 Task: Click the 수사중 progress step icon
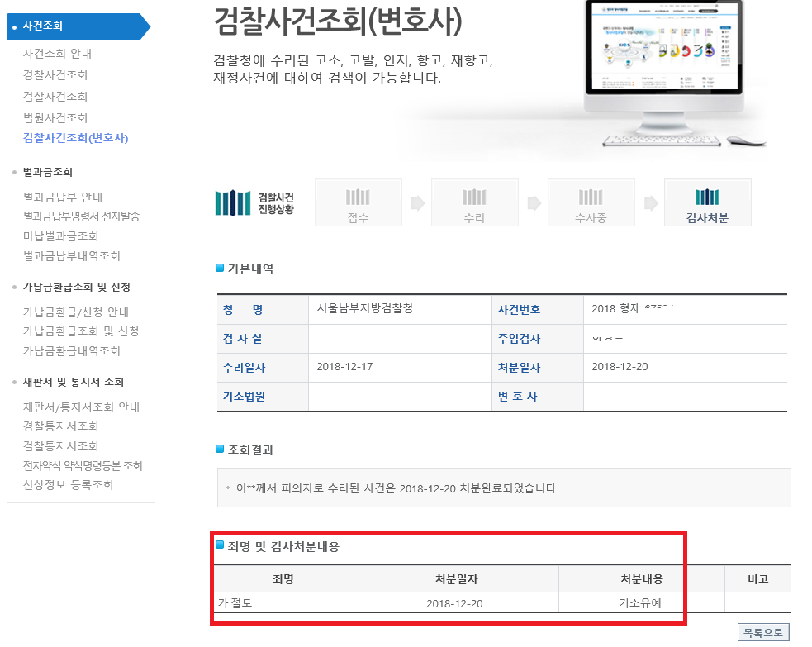pos(591,198)
